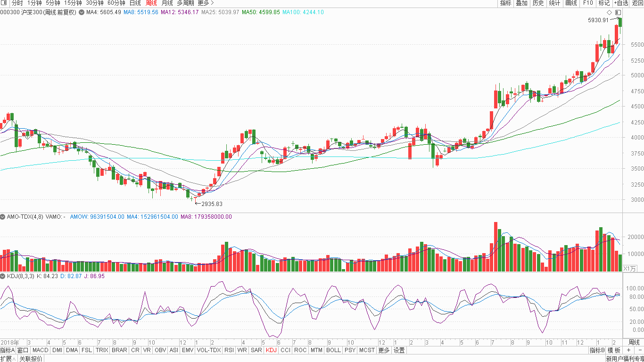Screen dimensions: 644x362
Task: Select the KDJ indicator tab
Action: click(271, 350)
